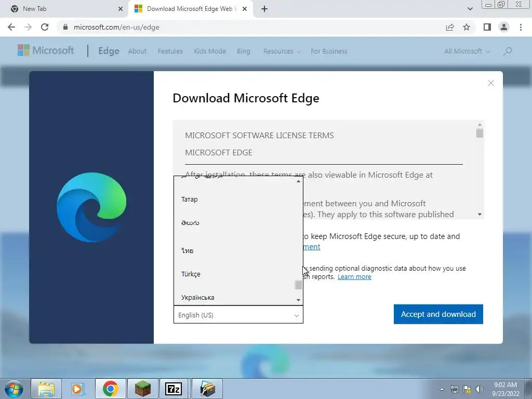This screenshot has height=399, width=532.
Task: Open Windows Explorer from the taskbar
Action: 46,389
